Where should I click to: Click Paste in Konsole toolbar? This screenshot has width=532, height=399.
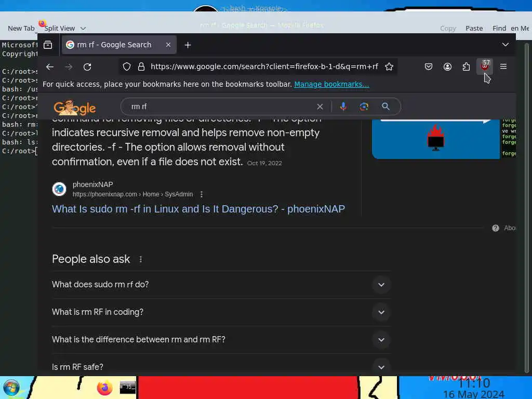474,29
